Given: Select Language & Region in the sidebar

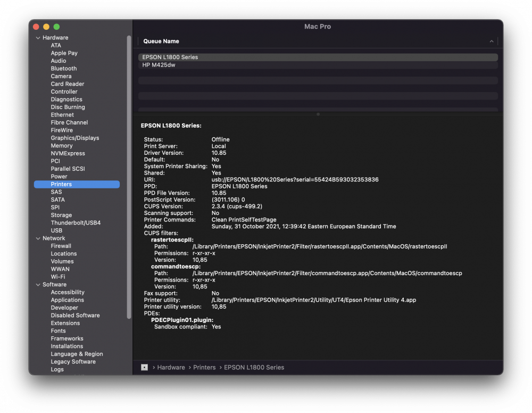Looking at the screenshot, I should [77, 354].
